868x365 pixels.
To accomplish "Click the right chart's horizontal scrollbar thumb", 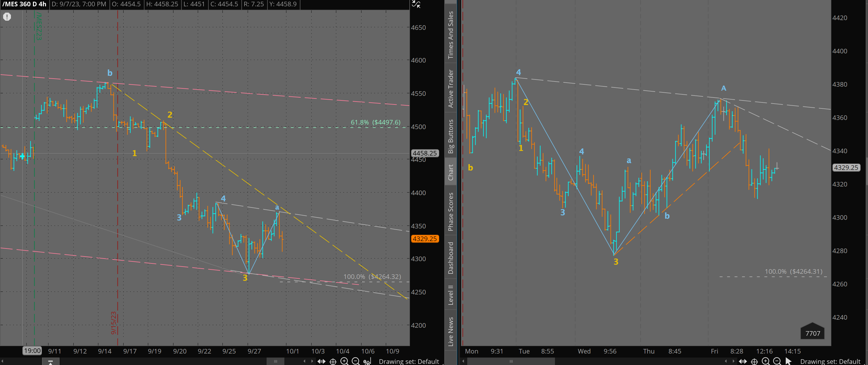I will [511, 361].
